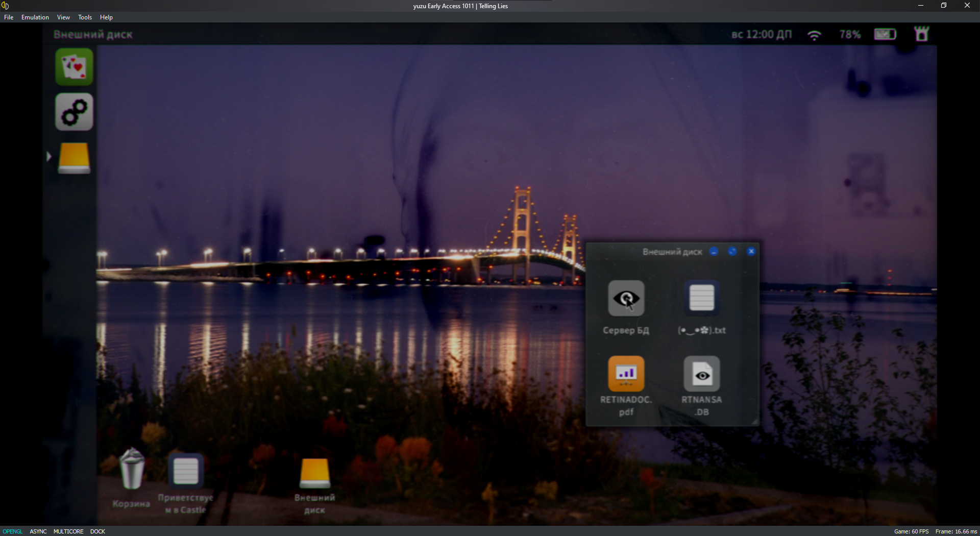Maximize the Внешний диск window
Viewport: 980px width, 536px height.
coord(732,251)
